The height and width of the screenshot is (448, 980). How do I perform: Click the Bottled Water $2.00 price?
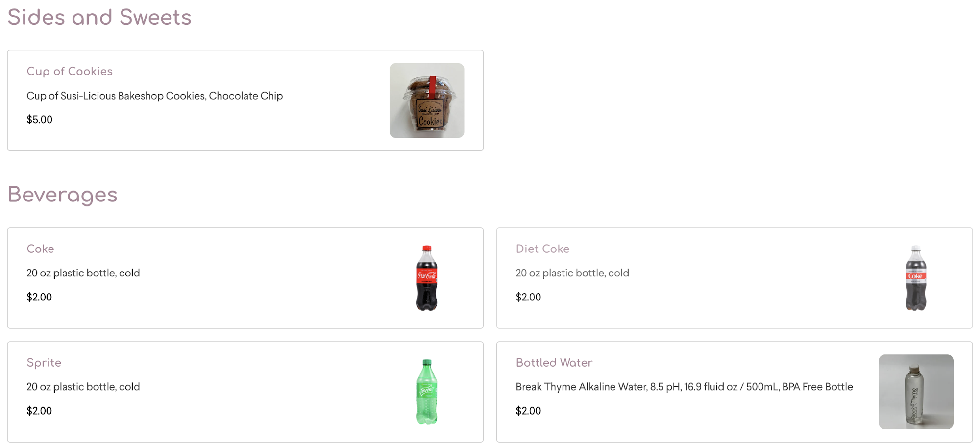[528, 411]
